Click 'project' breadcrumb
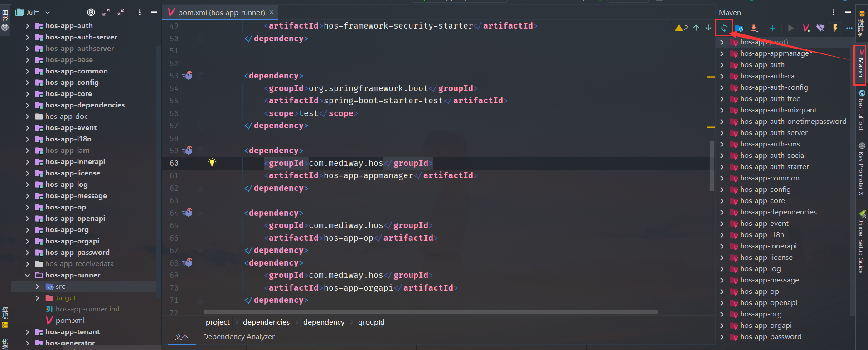Viewport: 868px width, 350px height. coord(218,322)
